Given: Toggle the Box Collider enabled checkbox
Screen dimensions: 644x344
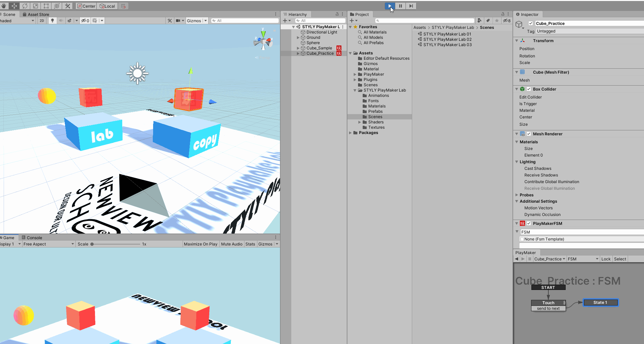Looking at the screenshot, I should pyautogui.click(x=529, y=89).
